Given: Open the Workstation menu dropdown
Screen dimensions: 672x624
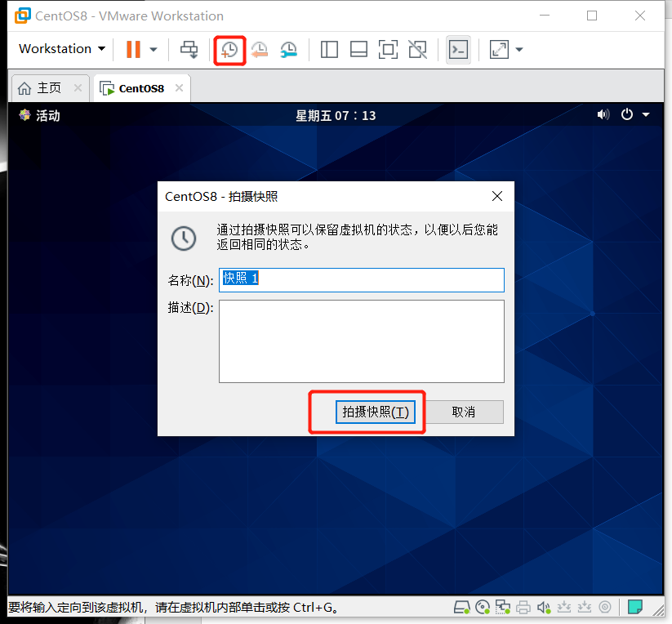Looking at the screenshot, I should (x=60, y=49).
